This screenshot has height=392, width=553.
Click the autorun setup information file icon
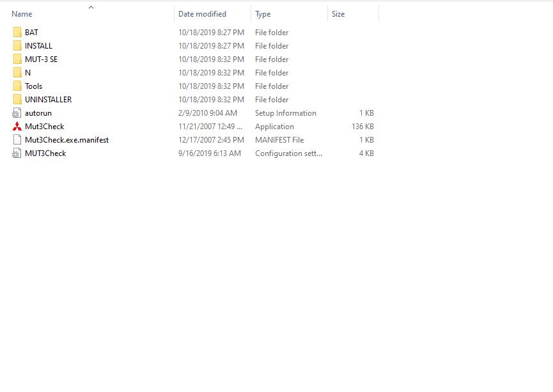[x=17, y=113]
